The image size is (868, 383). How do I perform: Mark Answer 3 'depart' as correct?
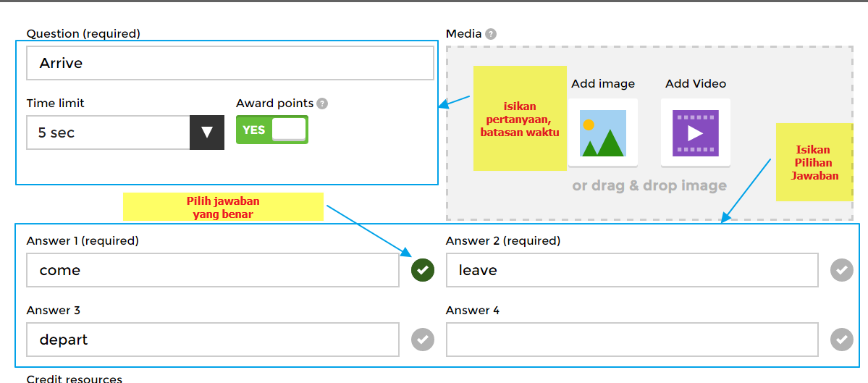(423, 340)
